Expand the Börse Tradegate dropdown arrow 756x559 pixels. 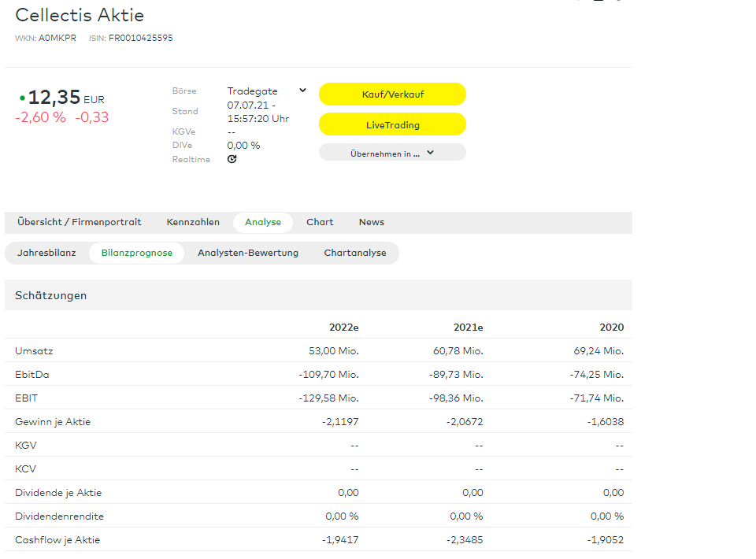click(x=302, y=91)
